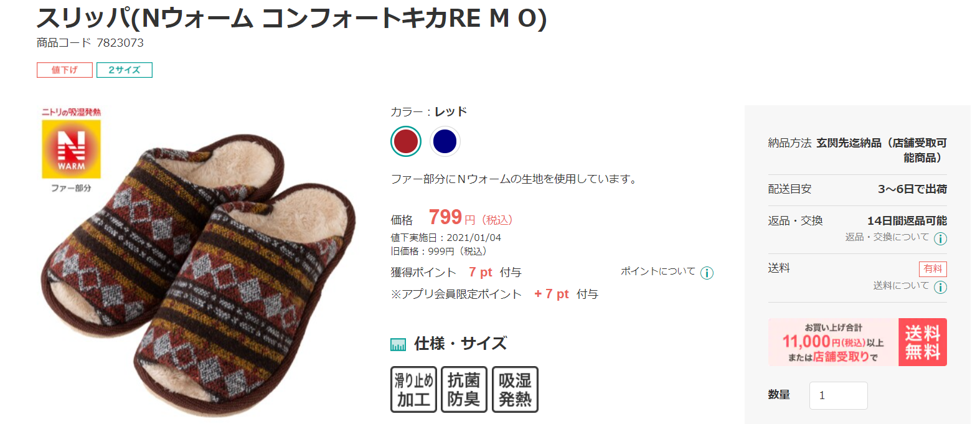Click the 値下げ price-down tag

point(65,70)
